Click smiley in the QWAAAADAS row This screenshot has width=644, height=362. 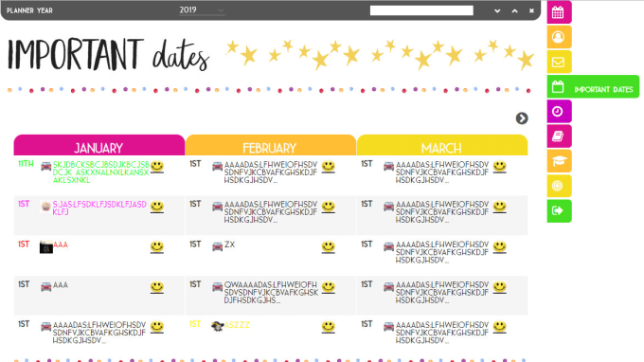[329, 287]
